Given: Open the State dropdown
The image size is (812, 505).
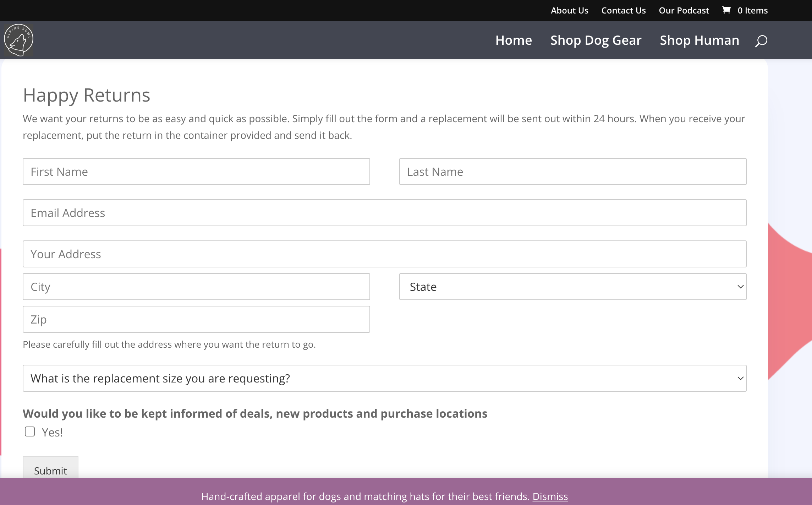Looking at the screenshot, I should 572,286.
